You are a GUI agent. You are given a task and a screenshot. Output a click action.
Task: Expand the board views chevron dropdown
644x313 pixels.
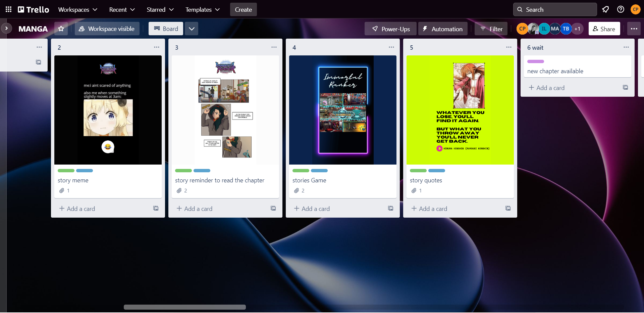click(192, 29)
